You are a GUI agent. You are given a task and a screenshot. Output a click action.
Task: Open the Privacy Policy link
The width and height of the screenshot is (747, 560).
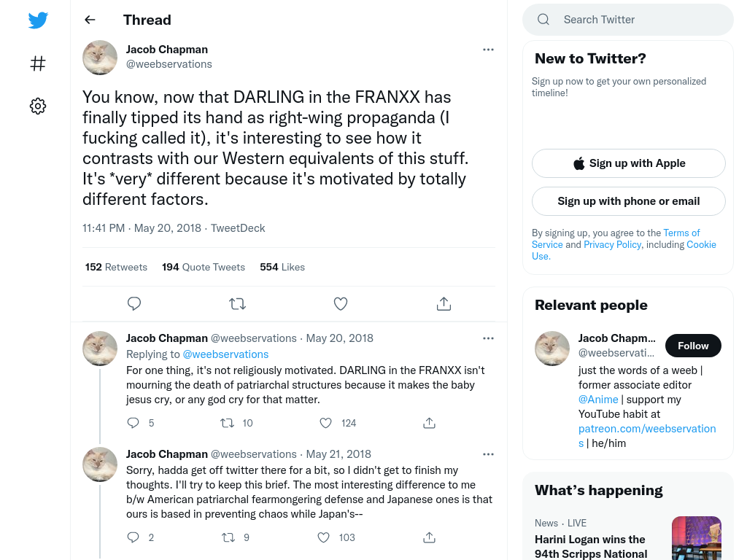(612, 244)
